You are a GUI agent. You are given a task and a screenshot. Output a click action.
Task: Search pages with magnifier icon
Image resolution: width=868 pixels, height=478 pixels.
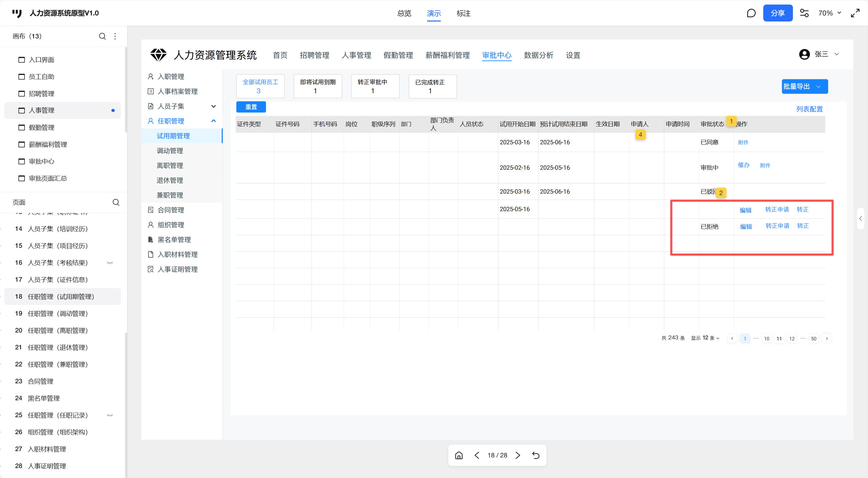click(x=116, y=202)
